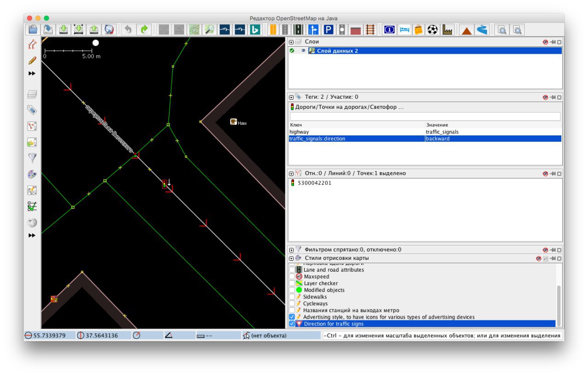Expand the Фильтром спрятано panel

coord(291,250)
